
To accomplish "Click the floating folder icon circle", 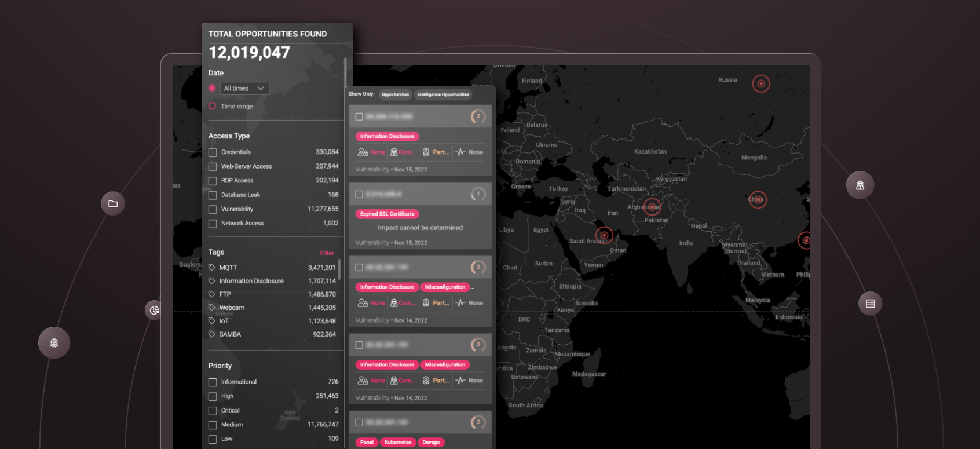I will [113, 204].
